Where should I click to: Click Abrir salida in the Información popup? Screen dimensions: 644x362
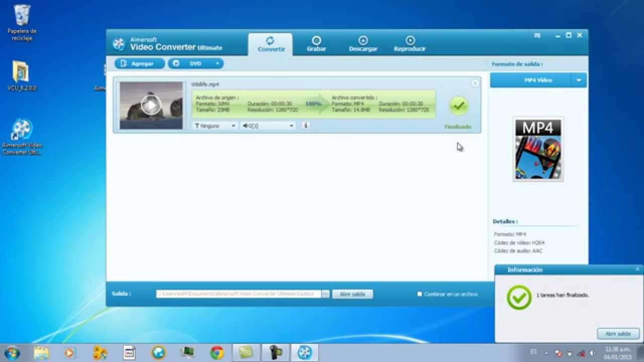[618, 333]
